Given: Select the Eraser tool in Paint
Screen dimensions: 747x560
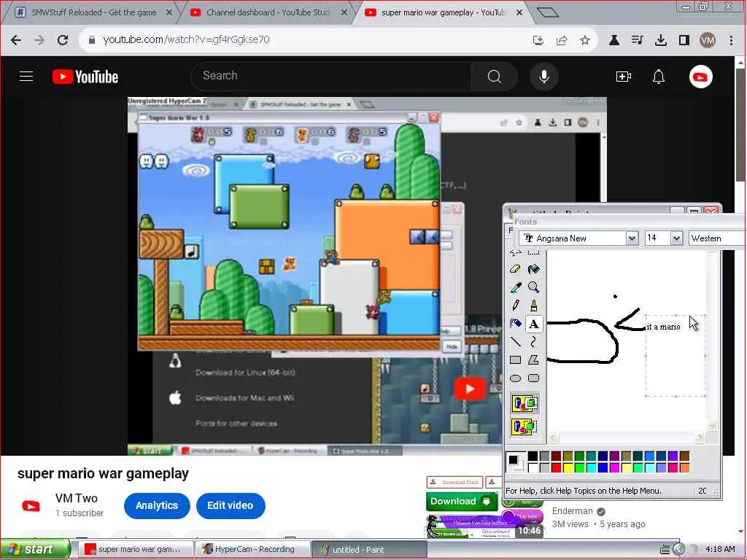Looking at the screenshot, I should 515,269.
